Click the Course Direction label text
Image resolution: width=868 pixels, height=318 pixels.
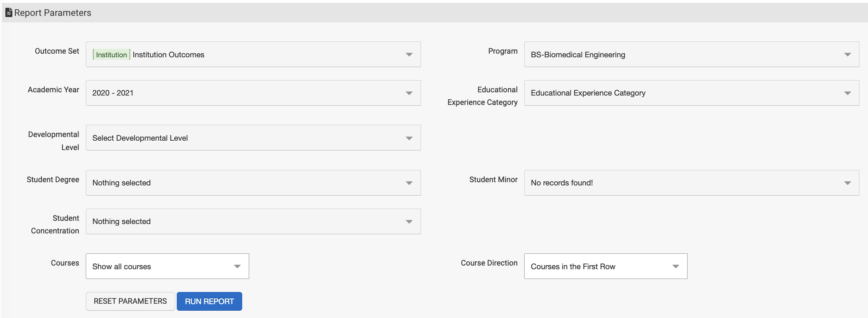click(489, 263)
